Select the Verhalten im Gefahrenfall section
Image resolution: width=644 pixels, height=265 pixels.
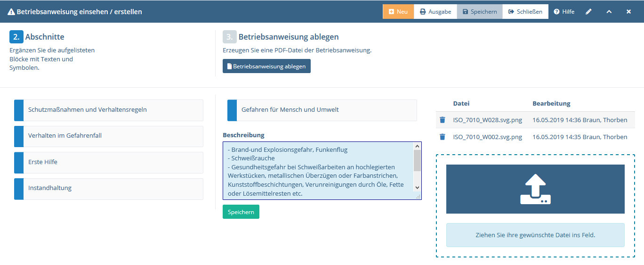click(x=109, y=136)
